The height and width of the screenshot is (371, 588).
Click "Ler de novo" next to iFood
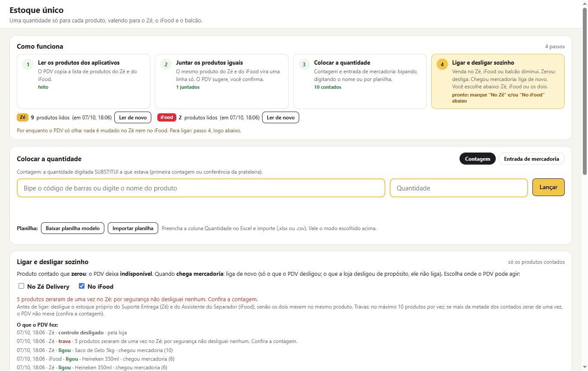point(281,117)
